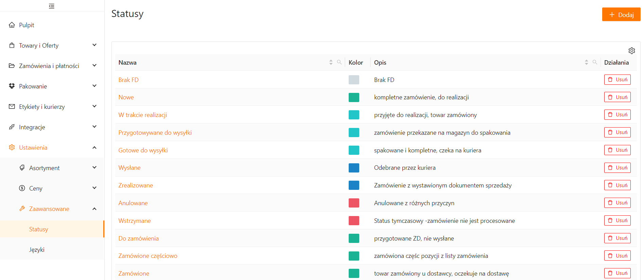
Task: Sort the table by Opis column arrows
Action: pos(586,62)
